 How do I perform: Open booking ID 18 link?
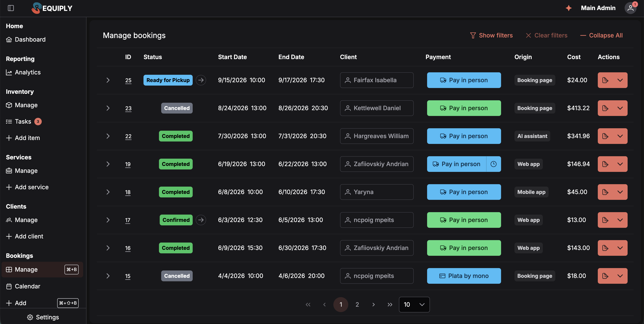(128, 192)
